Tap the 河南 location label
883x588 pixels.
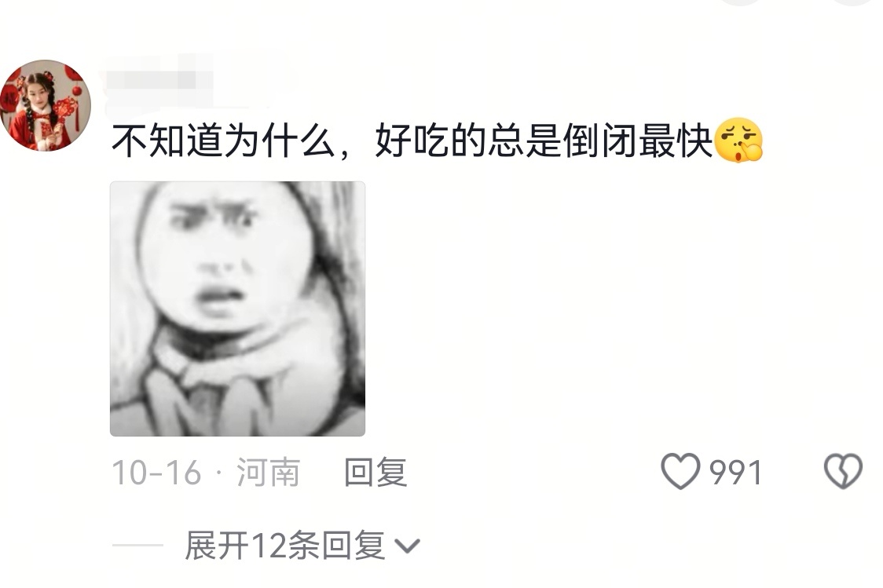(268, 472)
